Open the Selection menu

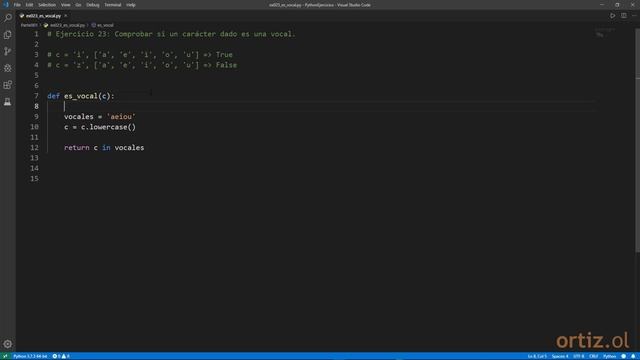click(x=47, y=5)
